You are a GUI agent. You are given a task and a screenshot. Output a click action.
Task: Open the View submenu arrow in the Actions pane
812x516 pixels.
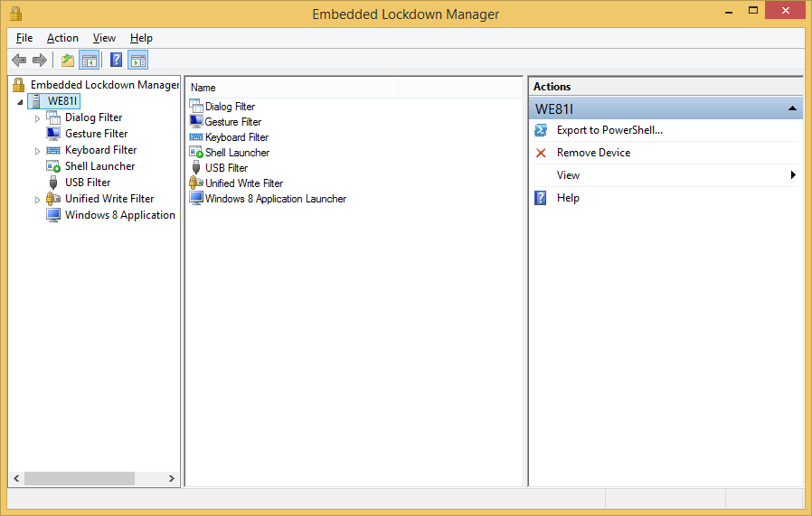[x=793, y=175]
